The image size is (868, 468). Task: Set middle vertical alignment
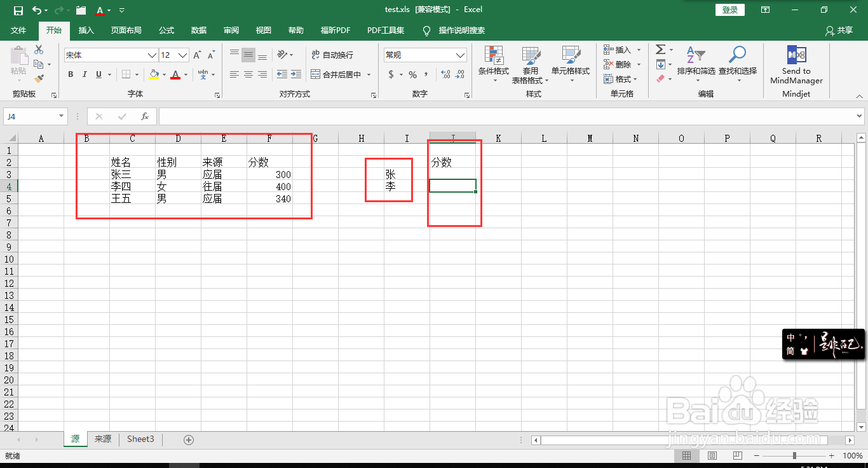pyautogui.click(x=248, y=55)
